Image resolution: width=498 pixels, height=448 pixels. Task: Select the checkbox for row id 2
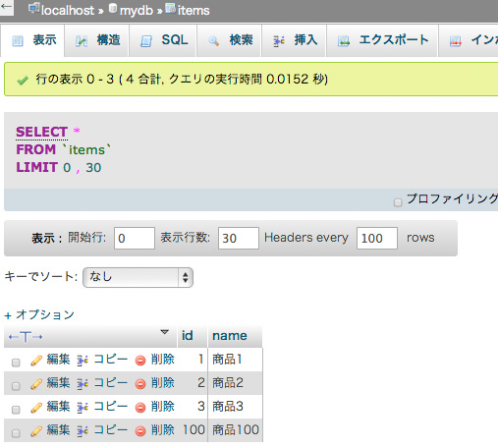pyautogui.click(x=16, y=386)
